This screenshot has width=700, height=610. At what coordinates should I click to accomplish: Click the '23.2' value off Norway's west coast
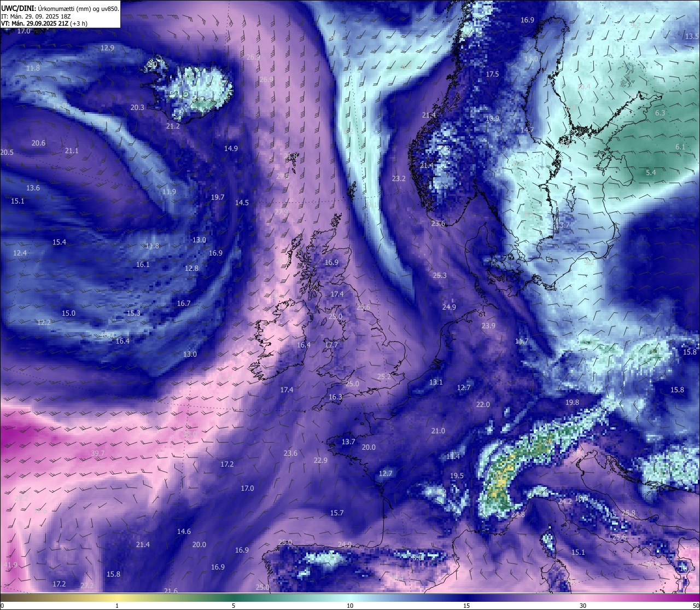click(x=399, y=179)
